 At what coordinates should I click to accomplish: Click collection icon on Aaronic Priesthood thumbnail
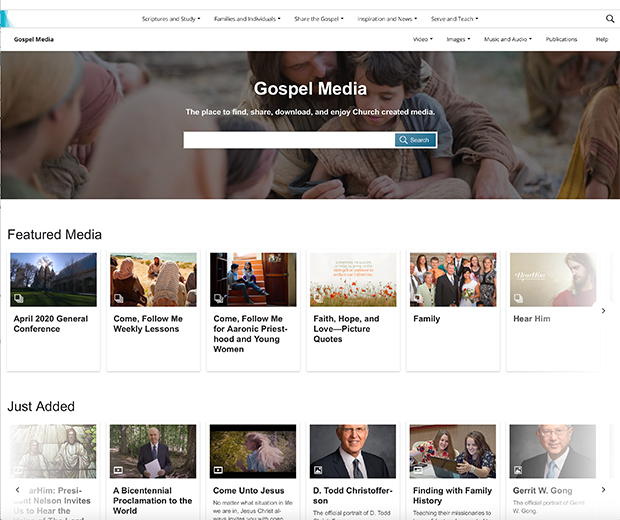pyautogui.click(x=219, y=298)
